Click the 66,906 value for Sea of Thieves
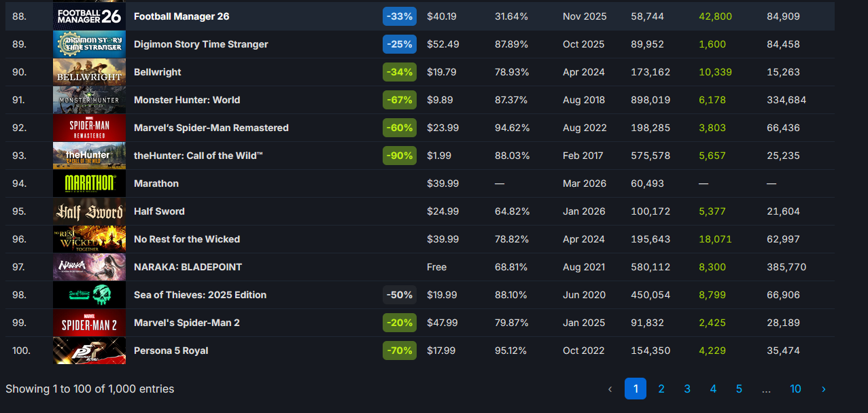Viewport: 868px width, 413px height. pos(783,295)
